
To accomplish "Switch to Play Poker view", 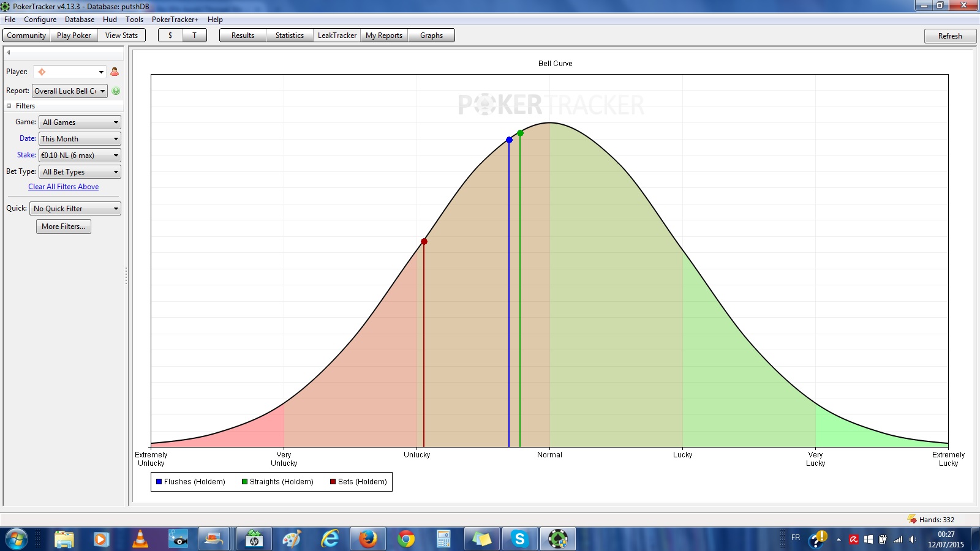I will [73, 36].
